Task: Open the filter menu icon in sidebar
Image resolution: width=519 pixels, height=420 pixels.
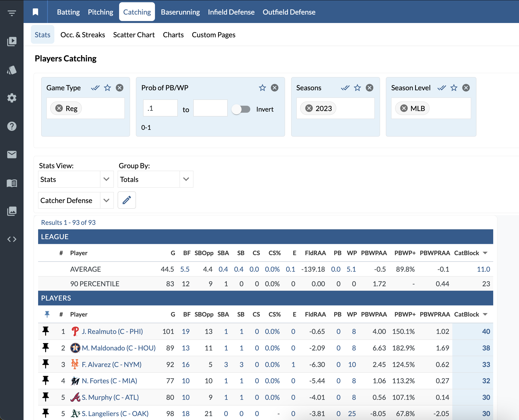Action: [x=12, y=13]
